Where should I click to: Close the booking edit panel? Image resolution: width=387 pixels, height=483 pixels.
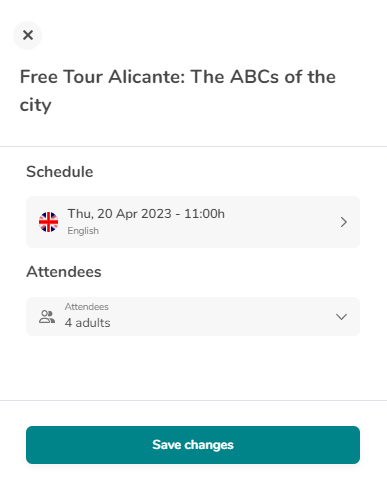click(x=28, y=35)
